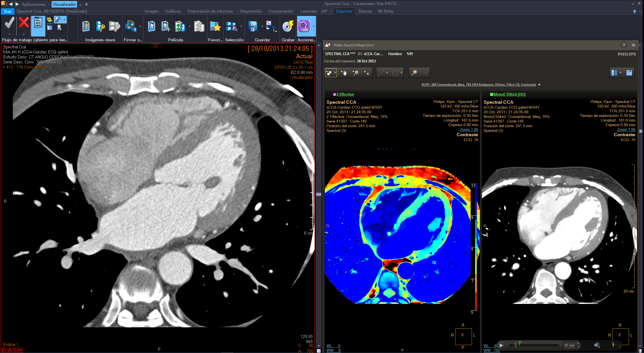The height and width of the screenshot is (353, 644).
Task: Expand the circle ROI tool dropdown
Action: click(401, 73)
